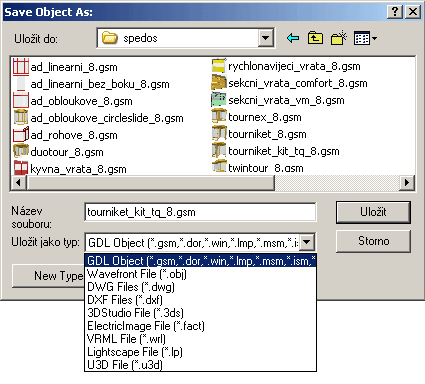This screenshot has height=384, width=425.
Task: Click the icon for ad_linearni_bez_boku_8.gsm
Action: [x=21, y=83]
